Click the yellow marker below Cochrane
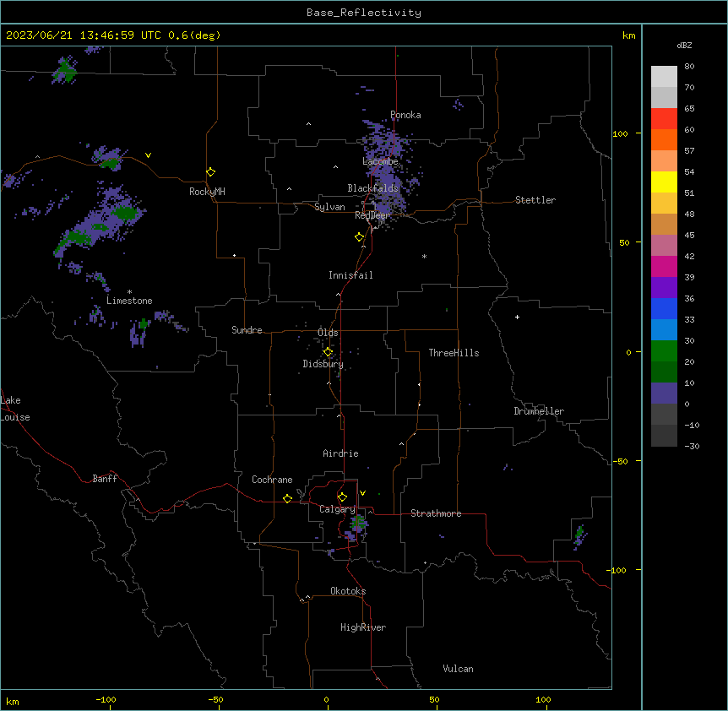The width and height of the screenshot is (728, 711). 287,498
